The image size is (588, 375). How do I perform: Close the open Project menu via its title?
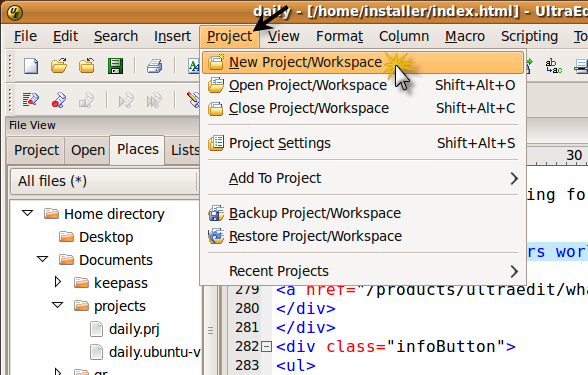tap(230, 37)
